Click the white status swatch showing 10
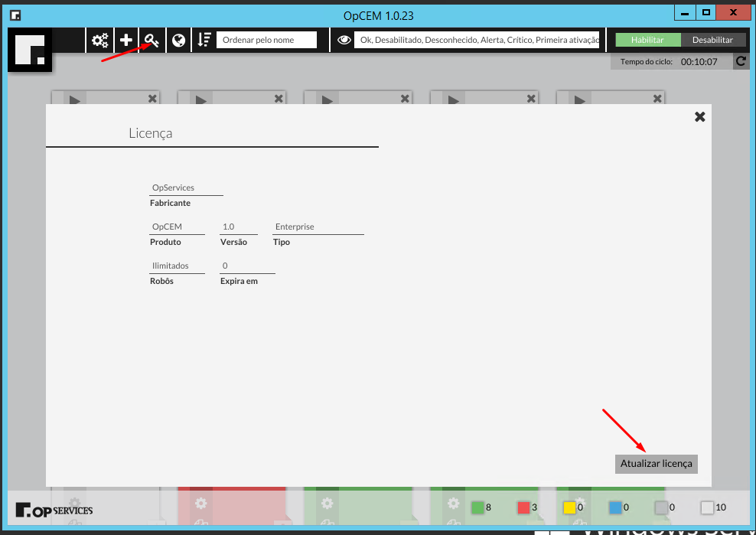This screenshot has height=535, width=756. point(707,507)
